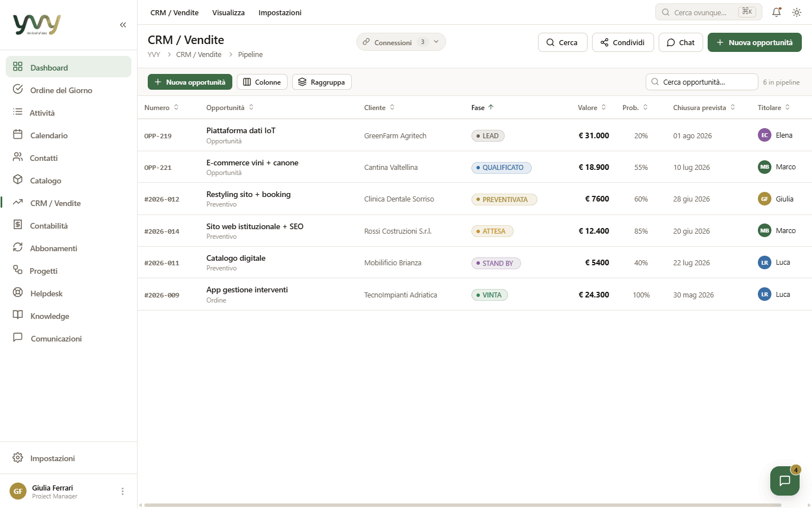The width and height of the screenshot is (812, 508).
Task: Go to Attività in sidebar
Action: coord(68,112)
